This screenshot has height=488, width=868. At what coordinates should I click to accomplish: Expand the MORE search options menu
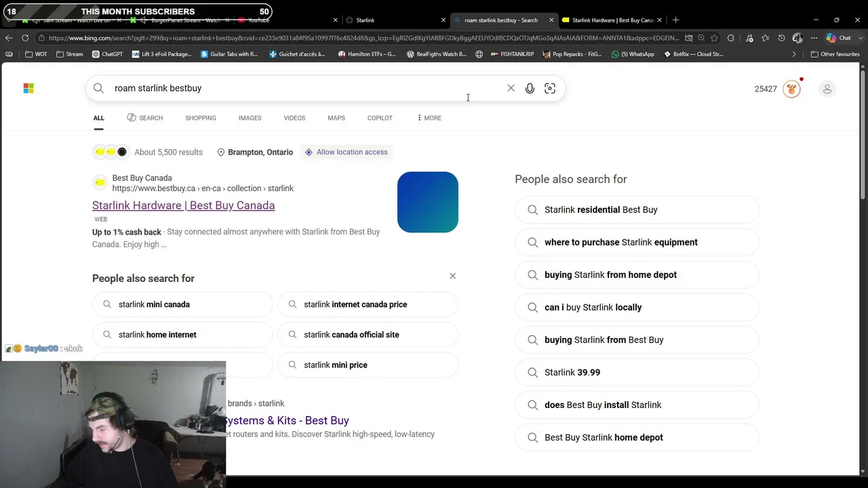tap(429, 118)
